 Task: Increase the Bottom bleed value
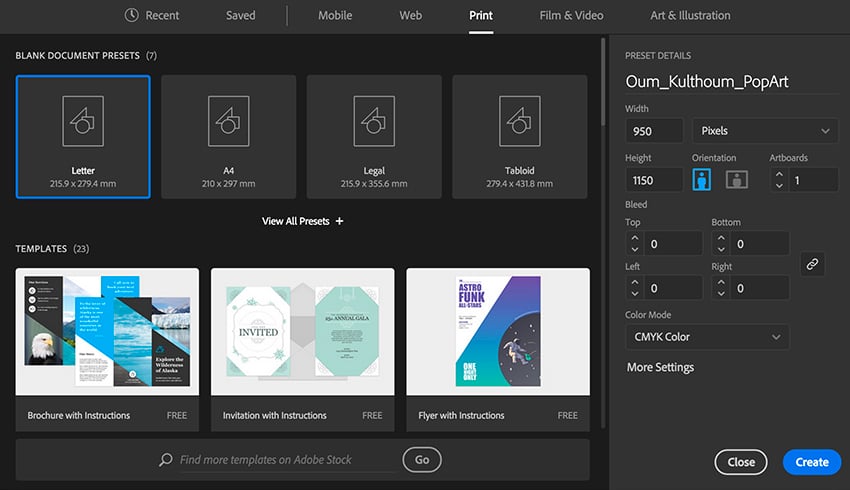[721, 238]
